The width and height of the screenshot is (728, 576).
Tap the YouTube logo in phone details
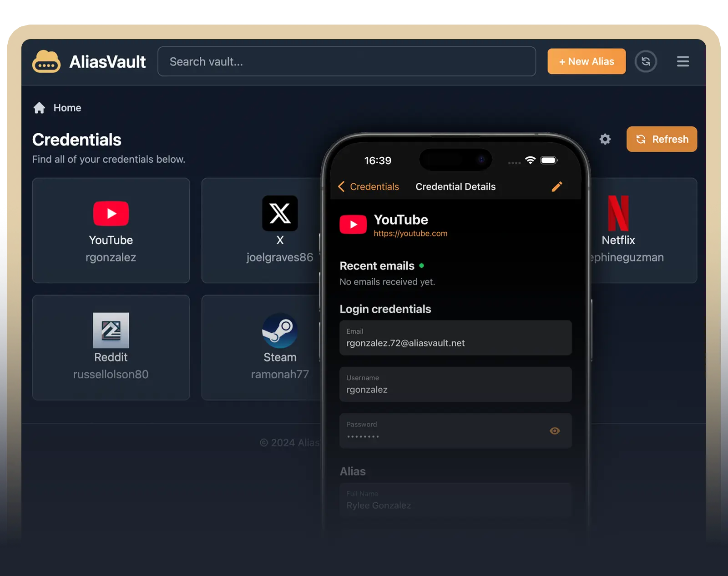coord(353,225)
